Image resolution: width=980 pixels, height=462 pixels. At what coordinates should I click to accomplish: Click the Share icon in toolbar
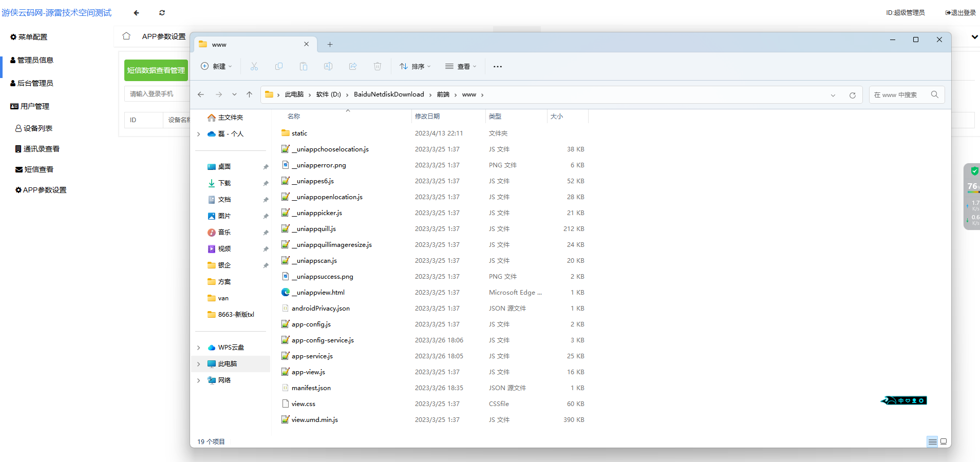[x=353, y=66]
